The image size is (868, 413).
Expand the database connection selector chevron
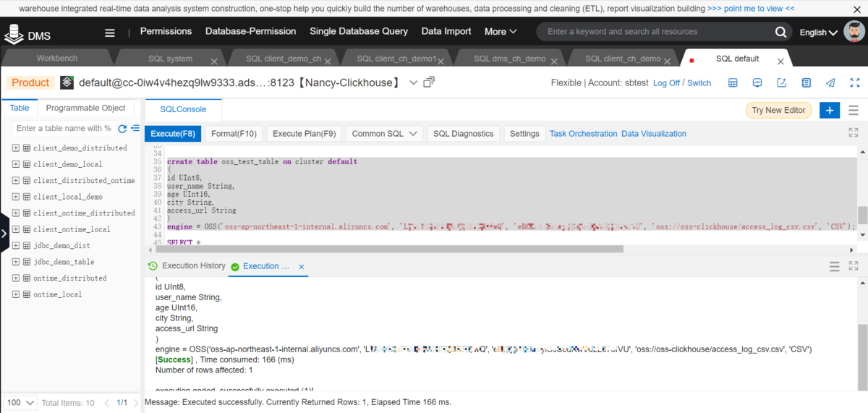pyautogui.click(x=414, y=82)
